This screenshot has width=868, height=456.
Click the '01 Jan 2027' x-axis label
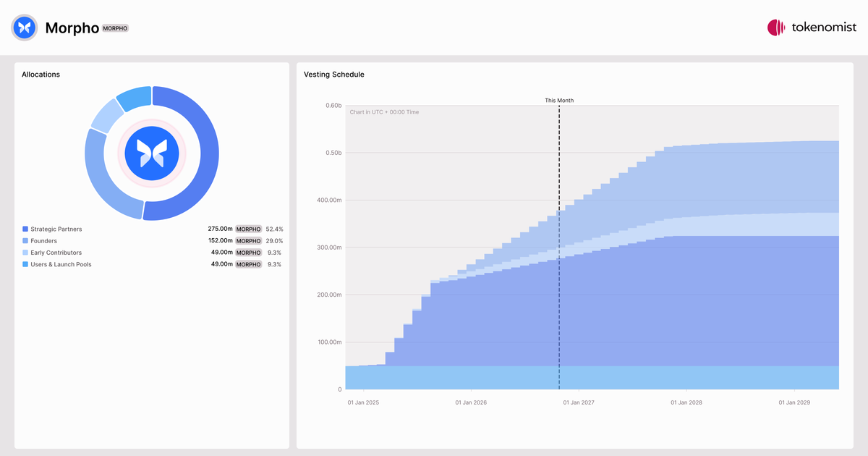tap(579, 402)
